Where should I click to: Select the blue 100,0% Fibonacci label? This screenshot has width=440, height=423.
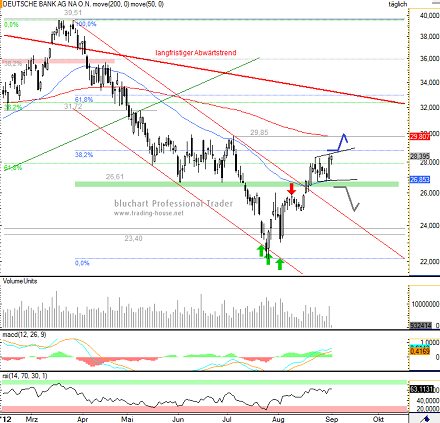coord(86,24)
